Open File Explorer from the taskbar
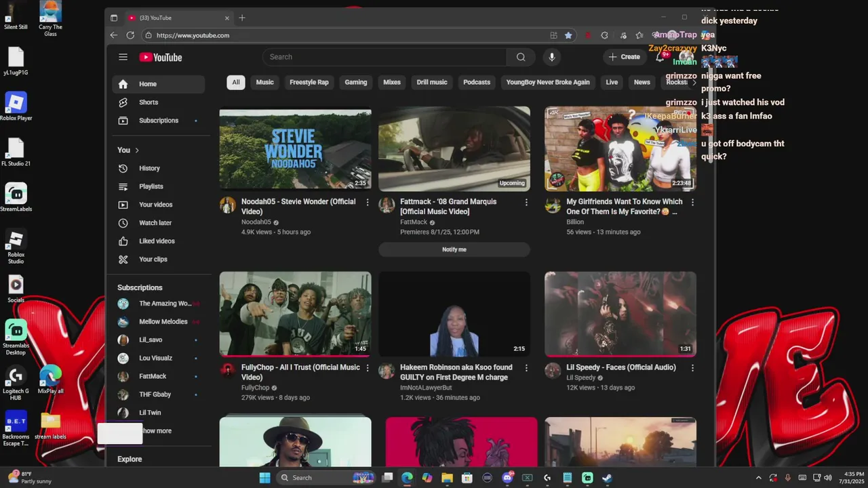868x488 pixels. (x=447, y=478)
